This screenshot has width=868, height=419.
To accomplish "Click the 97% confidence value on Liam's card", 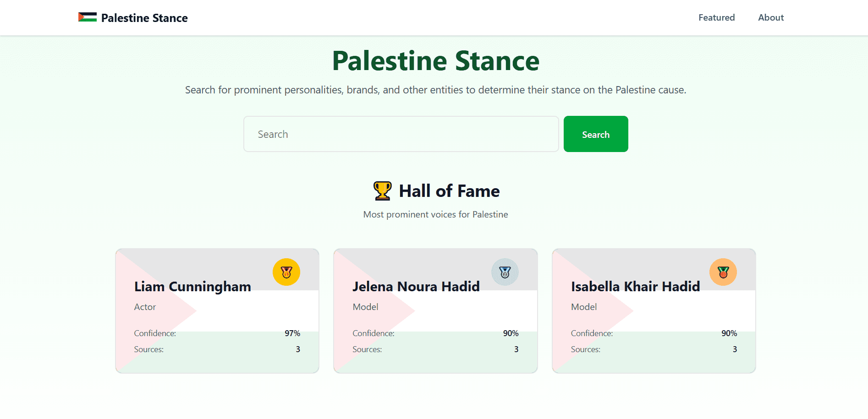I will [x=292, y=333].
